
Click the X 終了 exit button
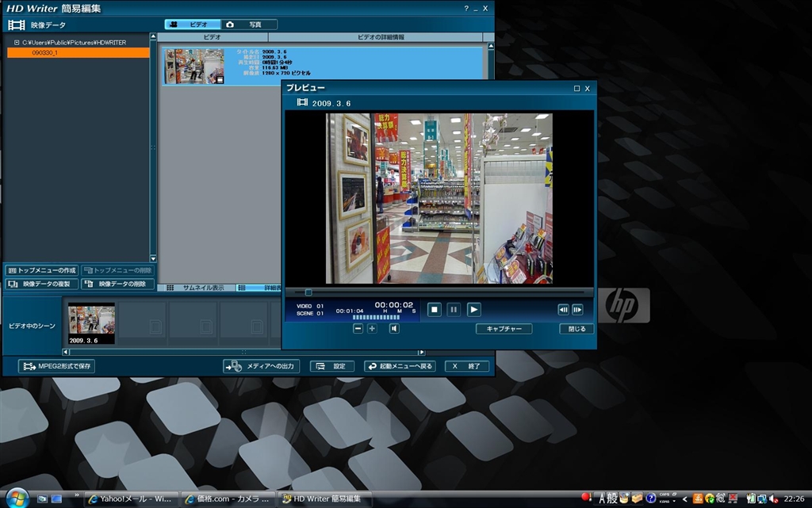[467, 366]
